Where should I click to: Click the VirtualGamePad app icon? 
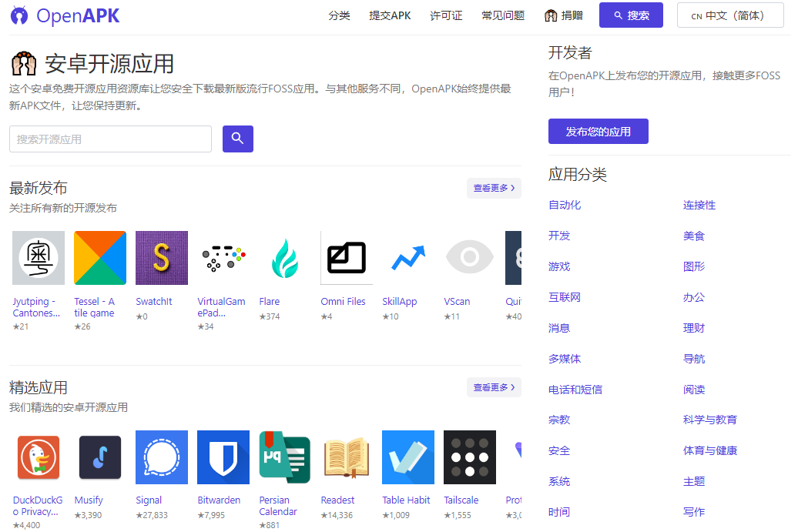[223, 258]
